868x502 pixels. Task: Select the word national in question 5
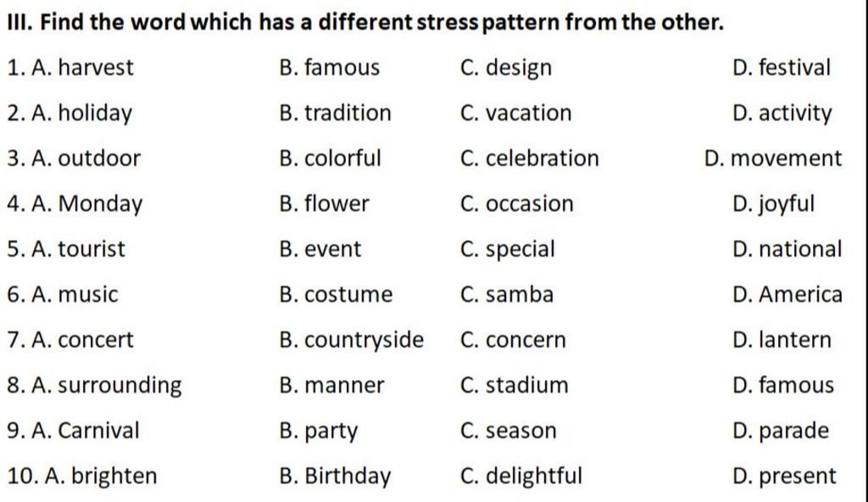pos(800,249)
